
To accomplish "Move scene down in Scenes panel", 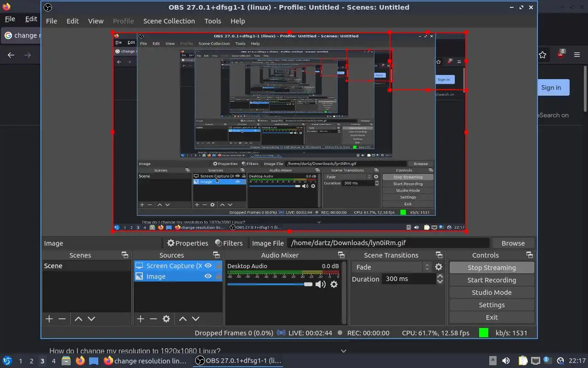I will pos(91,318).
